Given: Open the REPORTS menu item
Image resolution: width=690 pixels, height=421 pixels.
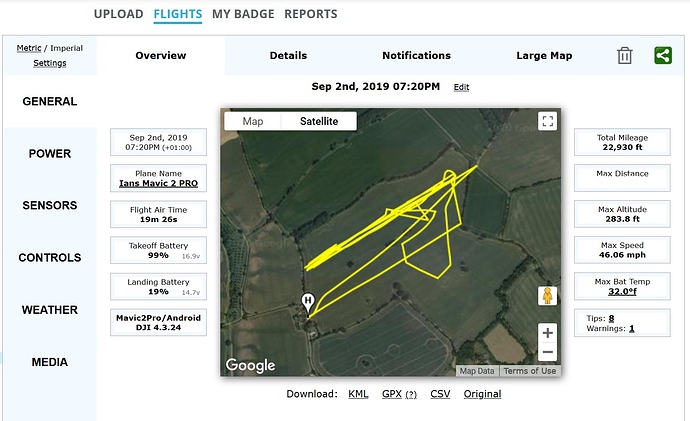Looking at the screenshot, I should [x=310, y=14].
